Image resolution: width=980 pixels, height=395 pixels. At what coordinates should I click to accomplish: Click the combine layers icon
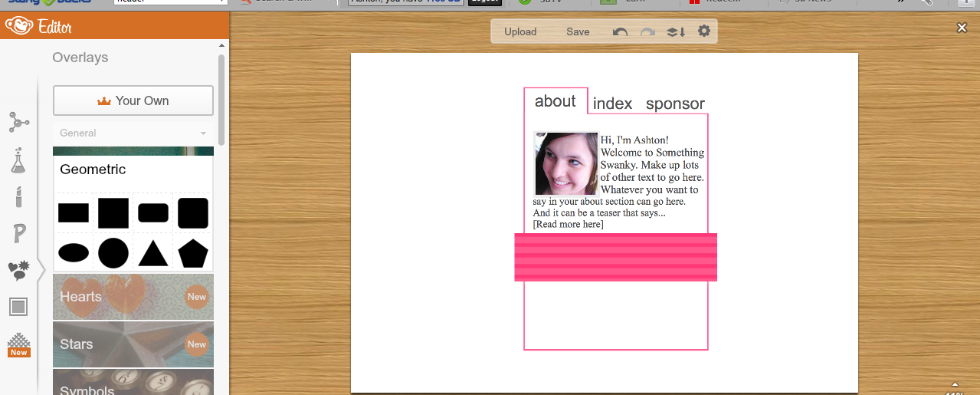(676, 32)
